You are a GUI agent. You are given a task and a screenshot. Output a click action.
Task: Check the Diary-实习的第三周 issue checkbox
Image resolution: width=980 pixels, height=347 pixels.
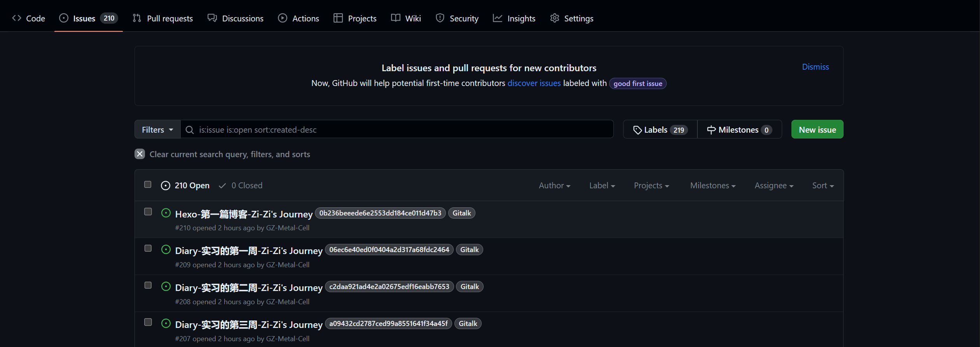[148, 322]
